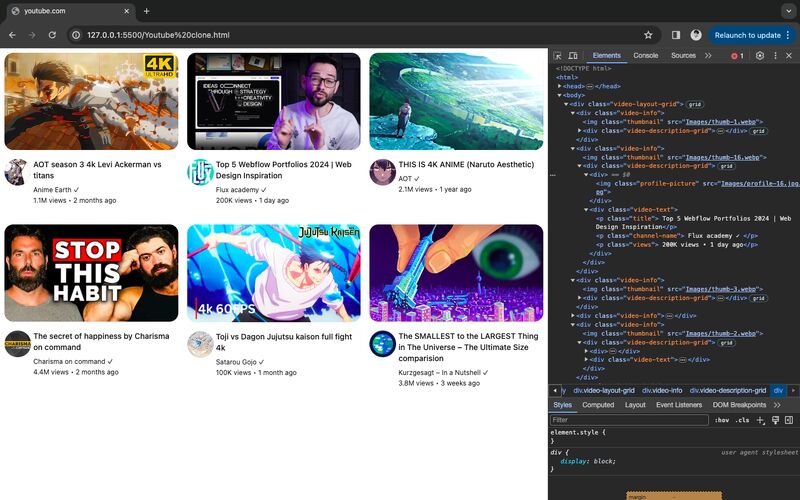The width and height of the screenshot is (800, 500).
Task: Open the Images/thumb-16.webp source link
Action: (723, 158)
